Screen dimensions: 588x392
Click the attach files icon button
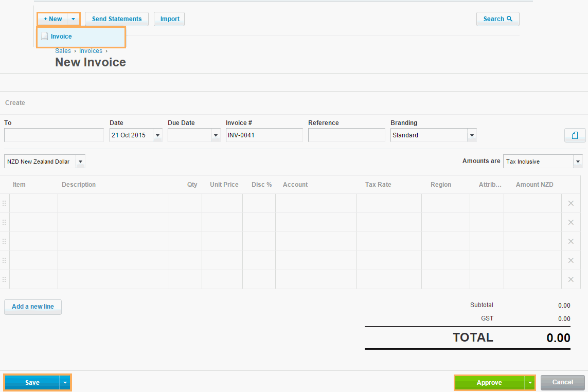coord(575,135)
